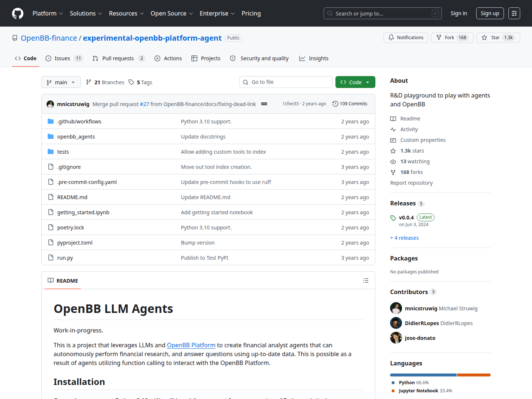Click the Sign in link

coord(459,13)
